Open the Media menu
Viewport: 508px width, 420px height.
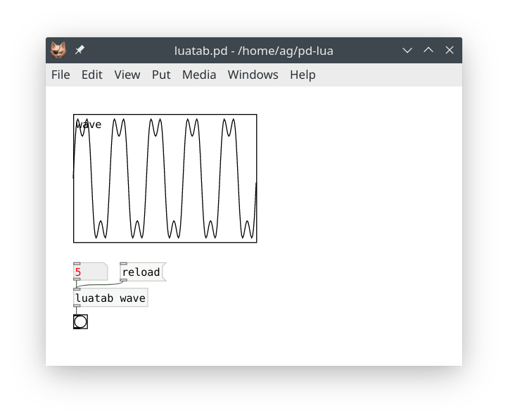coord(199,75)
